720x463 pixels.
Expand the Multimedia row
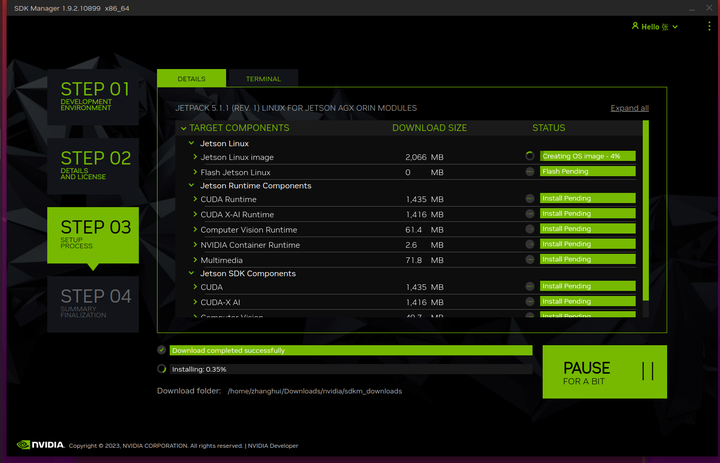pos(195,260)
